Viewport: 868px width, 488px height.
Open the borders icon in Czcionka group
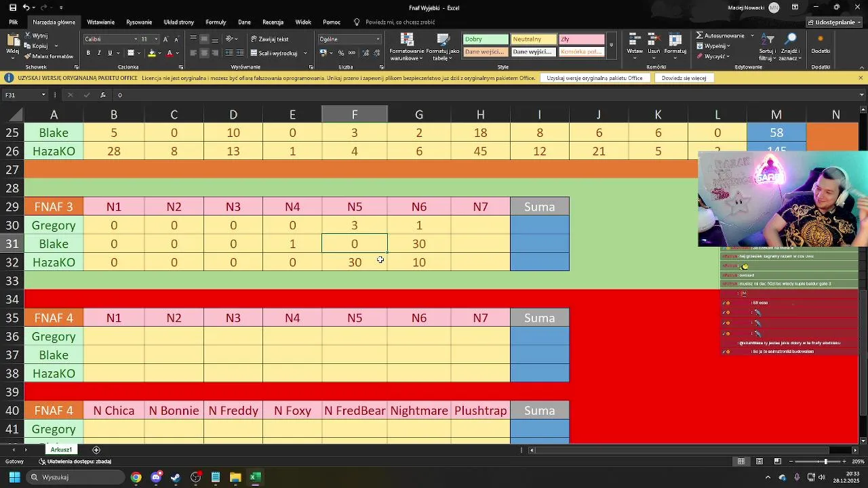click(x=131, y=53)
